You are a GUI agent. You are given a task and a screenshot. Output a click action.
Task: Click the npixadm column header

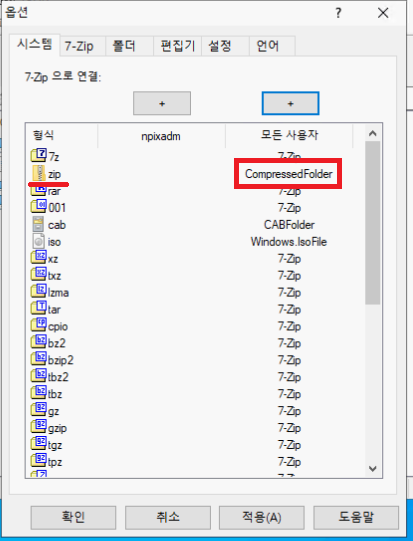click(161, 136)
